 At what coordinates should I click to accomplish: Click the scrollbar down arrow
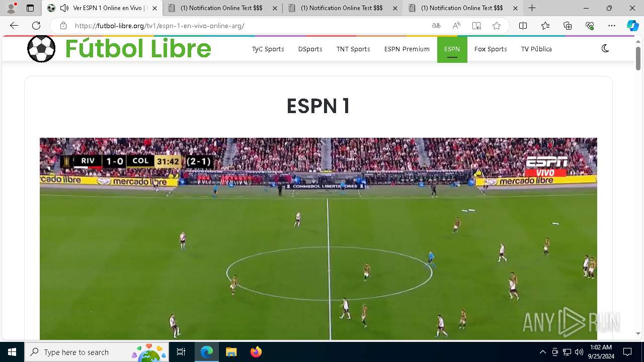pyautogui.click(x=638, y=333)
